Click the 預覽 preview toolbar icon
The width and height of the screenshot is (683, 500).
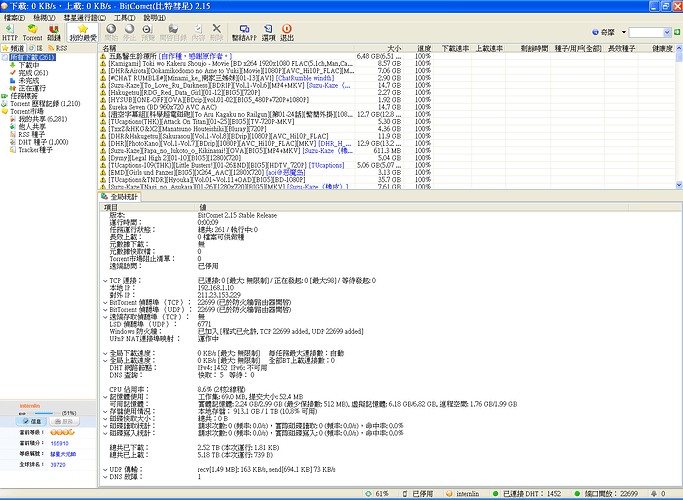tap(148, 33)
